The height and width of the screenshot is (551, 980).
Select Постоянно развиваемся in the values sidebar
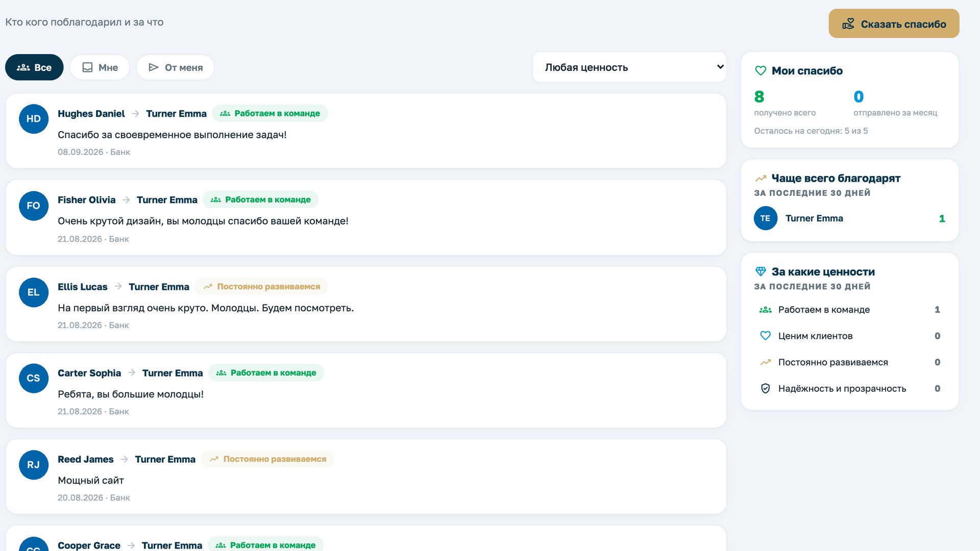tap(850, 362)
